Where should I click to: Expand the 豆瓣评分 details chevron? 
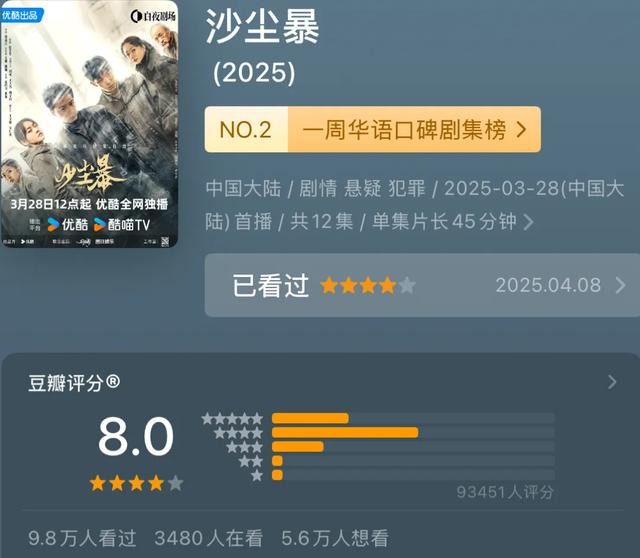(x=612, y=382)
